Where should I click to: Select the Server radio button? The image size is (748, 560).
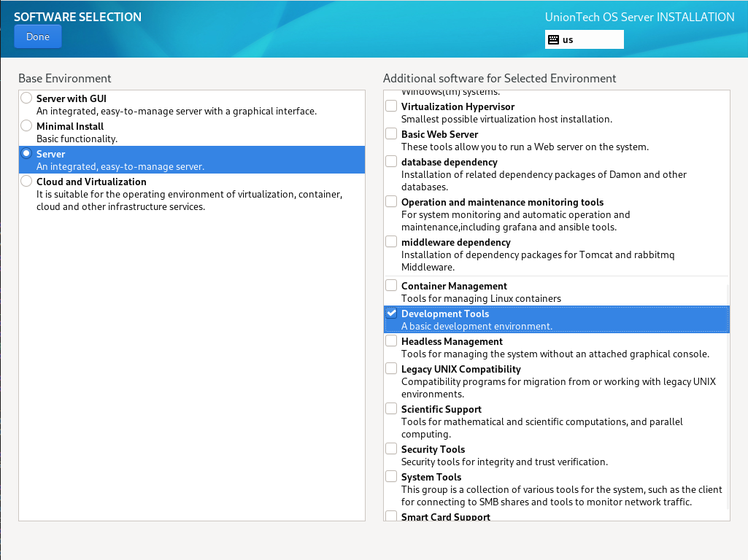point(27,153)
